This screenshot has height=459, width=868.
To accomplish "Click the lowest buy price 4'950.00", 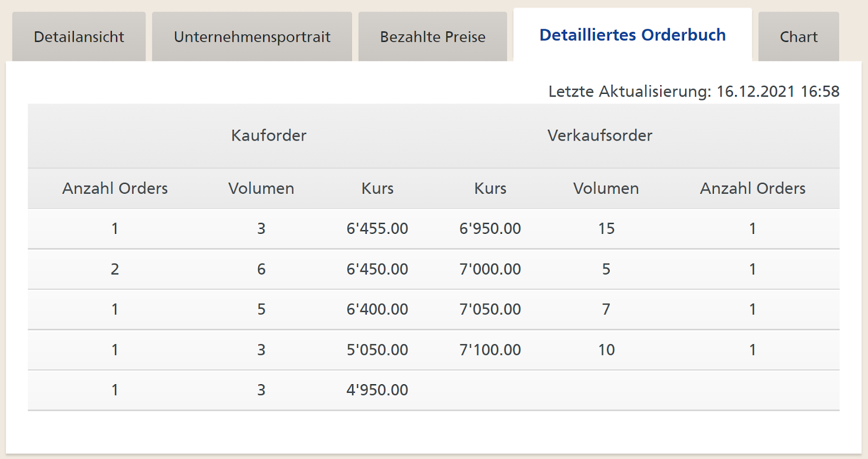I will coord(377,390).
